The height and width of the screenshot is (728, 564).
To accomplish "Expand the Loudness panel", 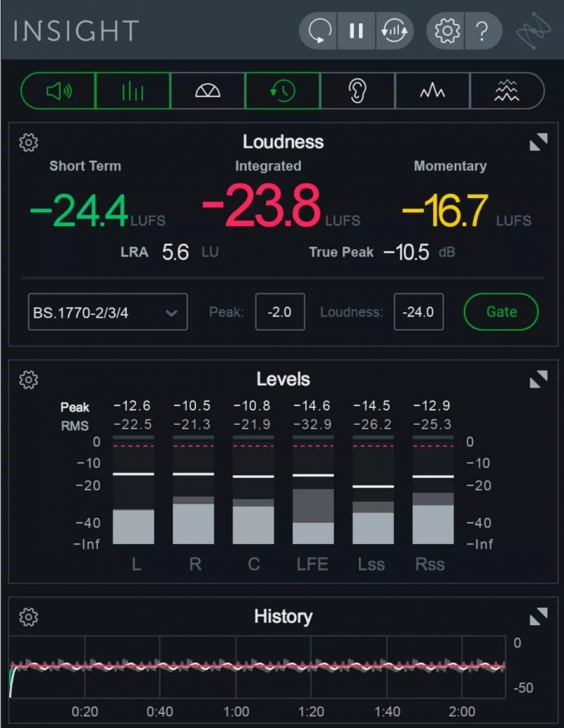I will (539, 142).
